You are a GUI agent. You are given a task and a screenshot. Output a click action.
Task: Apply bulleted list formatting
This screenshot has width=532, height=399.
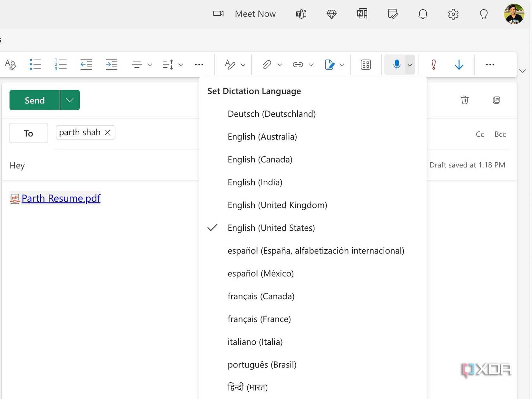(x=35, y=64)
